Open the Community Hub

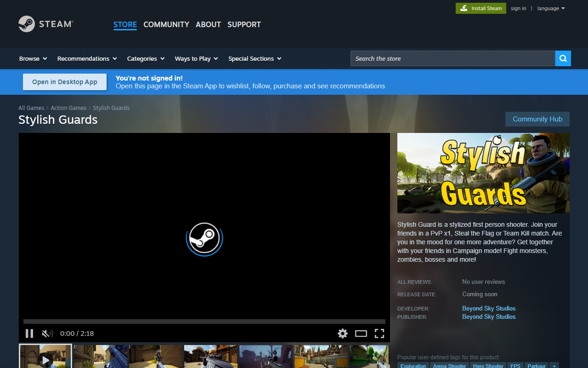pyautogui.click(x=537, y=119)
